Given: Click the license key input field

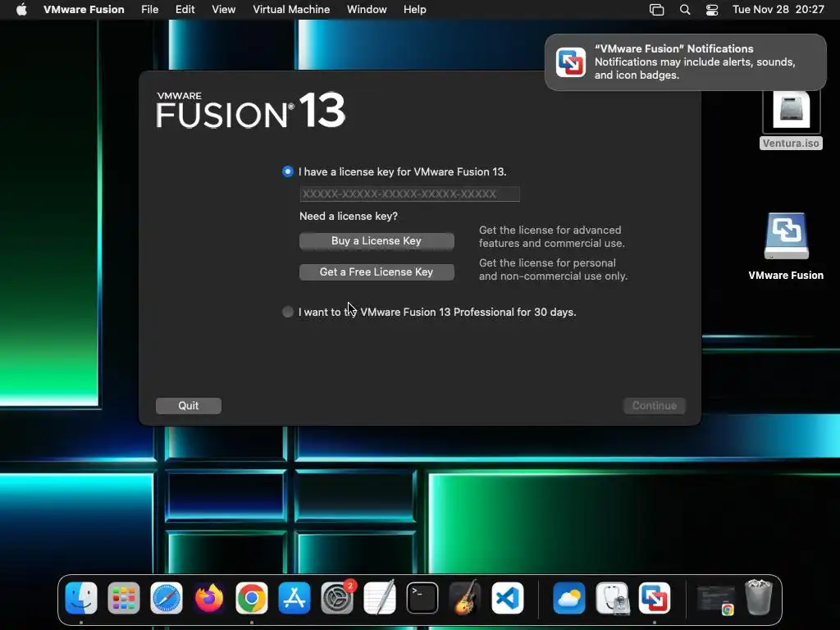Looking at the screenshot, I should click(x=409, y=194).
